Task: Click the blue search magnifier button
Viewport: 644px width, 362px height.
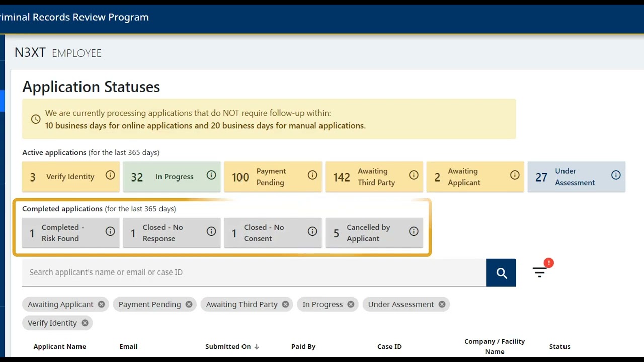Action: (501, 273)
